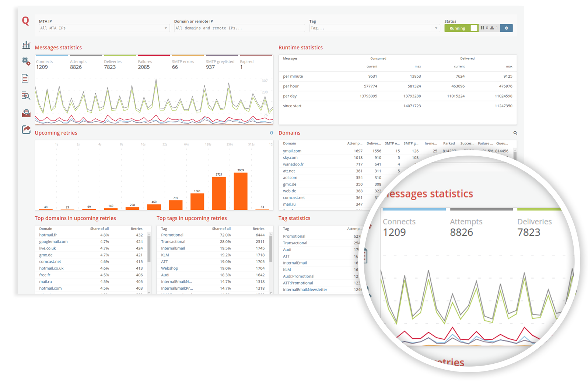Toggle the Running status switch
The height and width of the screenshot is (384, 588).
pos(461,28)
